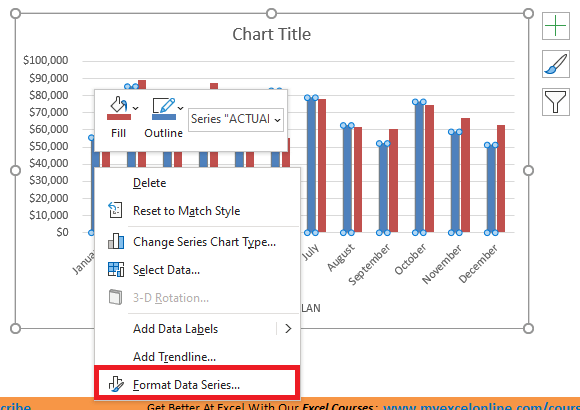This screenshot has width=580, height=410.
Task: Click the Outline pen icon
Action: point(164,105)
